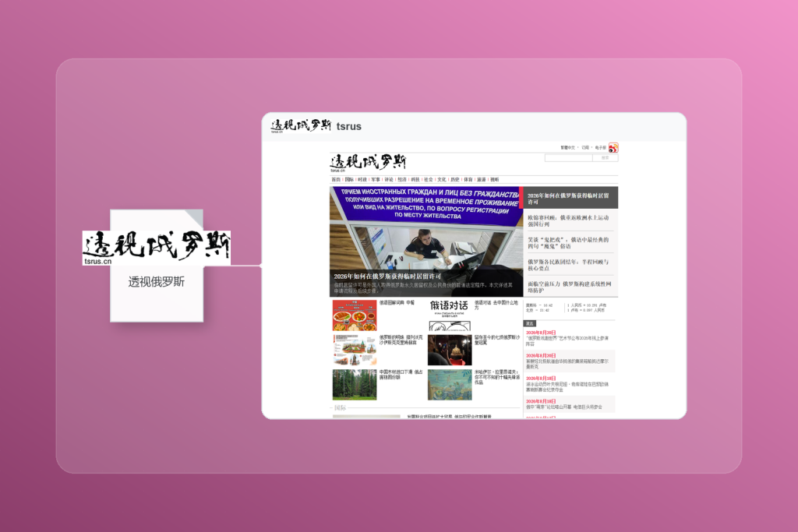This screenshot has width=798, height=532.
Task: Open the 体育 navigation item
Action: 468,179
